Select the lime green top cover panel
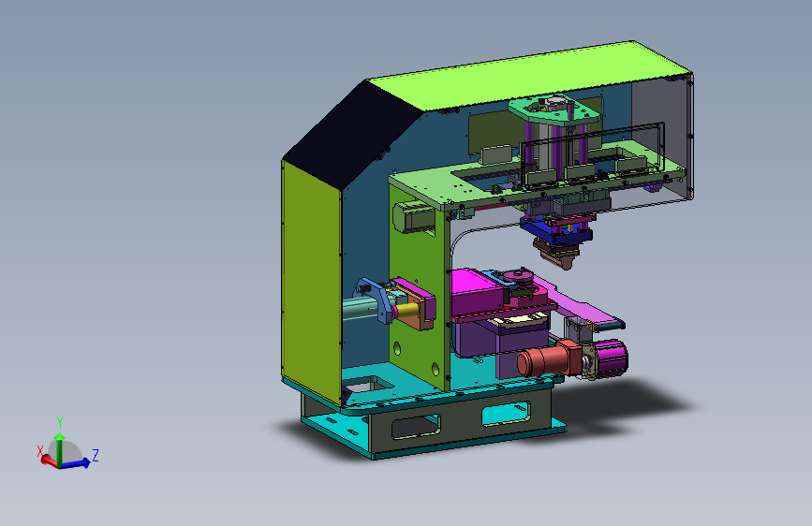Screen dimensions: 812x526 coord(528,75)
